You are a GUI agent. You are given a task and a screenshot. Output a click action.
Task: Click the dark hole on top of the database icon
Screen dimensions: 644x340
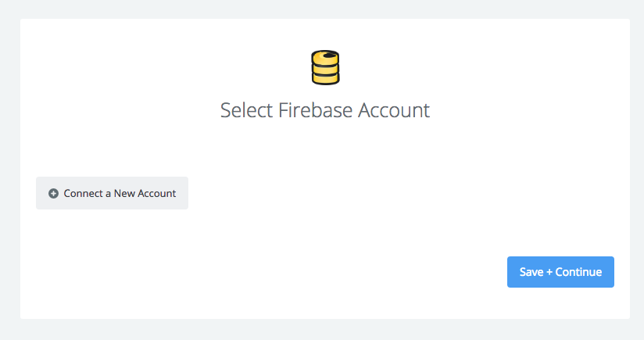329,55
